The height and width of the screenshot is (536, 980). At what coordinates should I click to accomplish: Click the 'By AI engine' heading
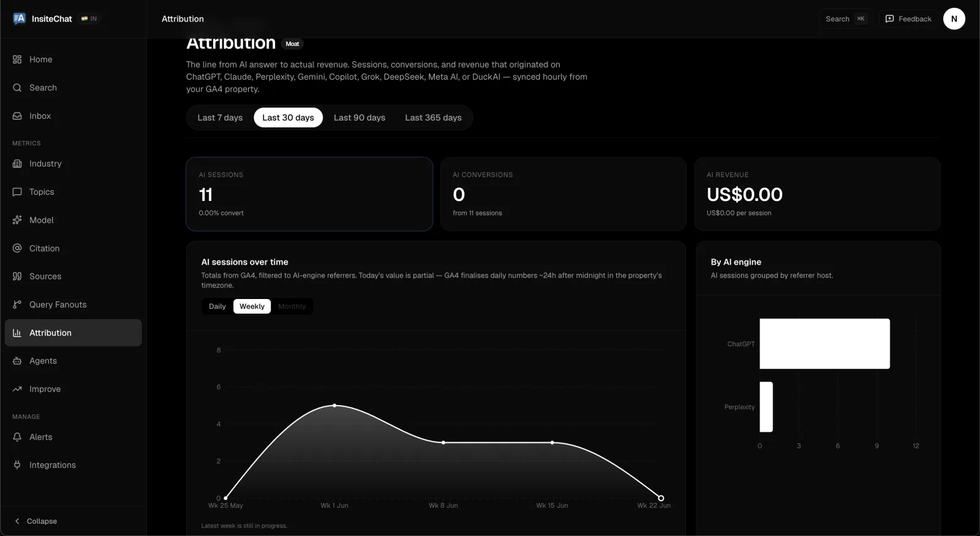[x=736, y=262]
